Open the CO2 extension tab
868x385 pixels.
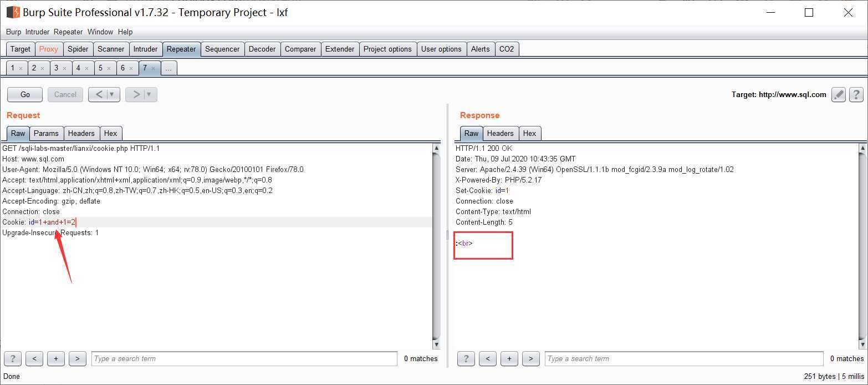507,49
